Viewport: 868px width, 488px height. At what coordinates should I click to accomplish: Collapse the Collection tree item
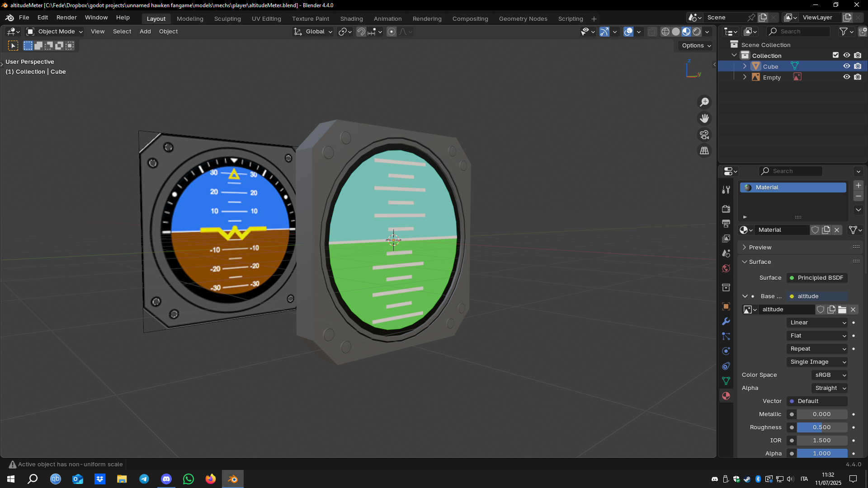tap(734, 55)
